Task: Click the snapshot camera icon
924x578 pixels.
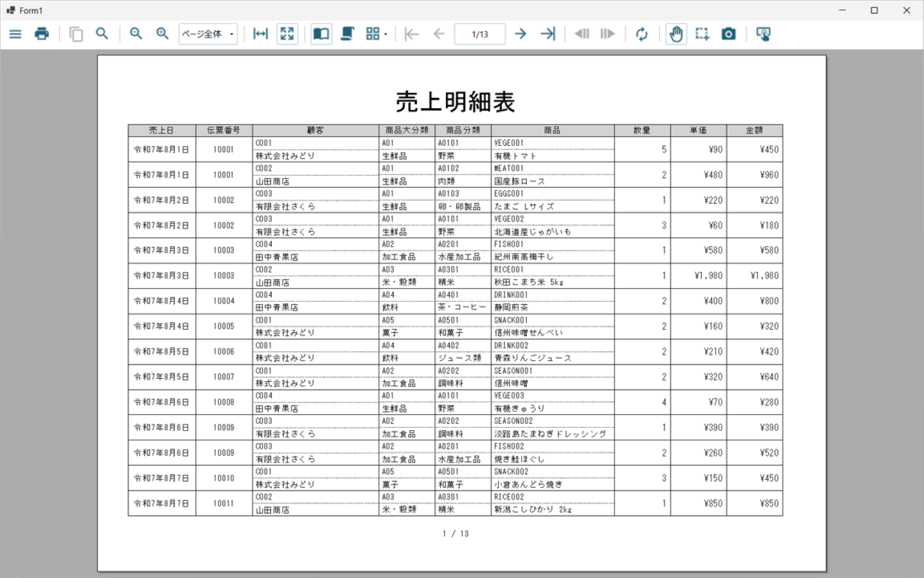Action: [x=729, y=34]
